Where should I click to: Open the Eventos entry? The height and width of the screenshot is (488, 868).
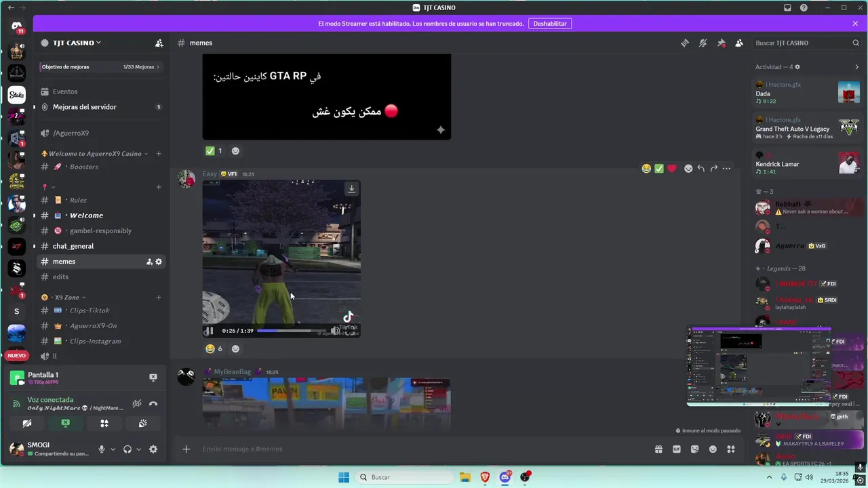[100, 91]
